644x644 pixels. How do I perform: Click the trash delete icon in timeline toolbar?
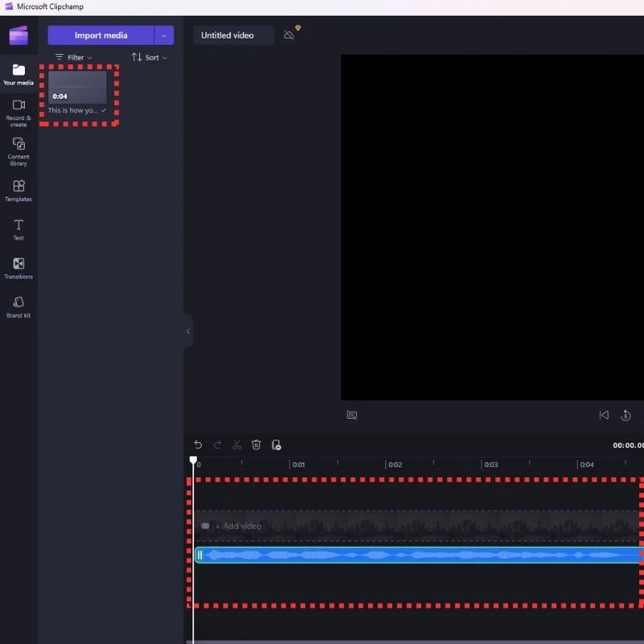tap(256, 444)
